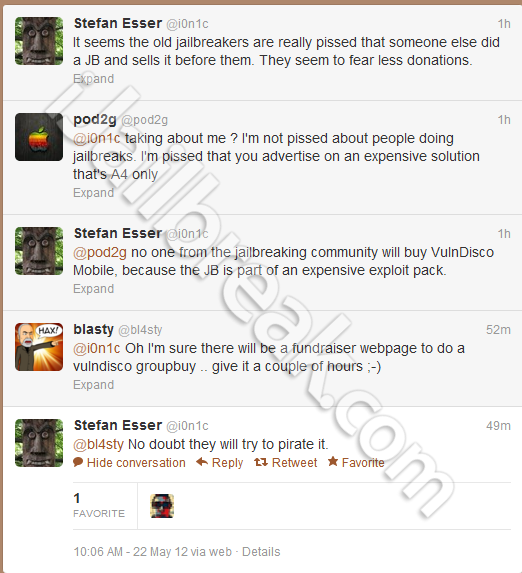
Task: Open the Details link by the timestamp
Action: (261, 551)
